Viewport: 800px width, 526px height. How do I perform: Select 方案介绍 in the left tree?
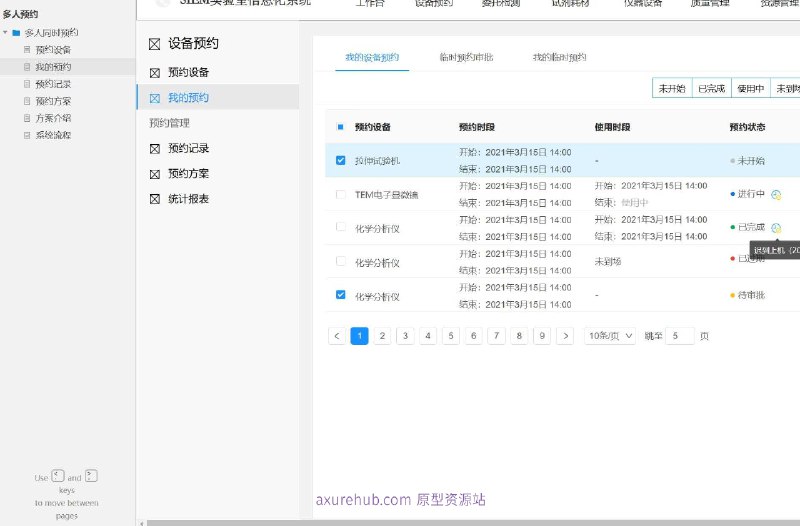(x=53, y=118)
